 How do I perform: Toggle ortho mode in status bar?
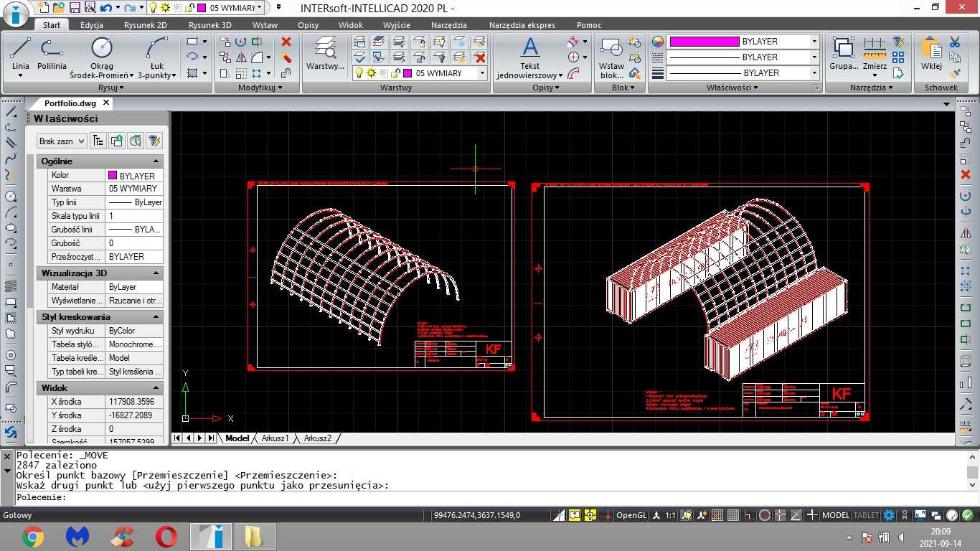point(749,515)
